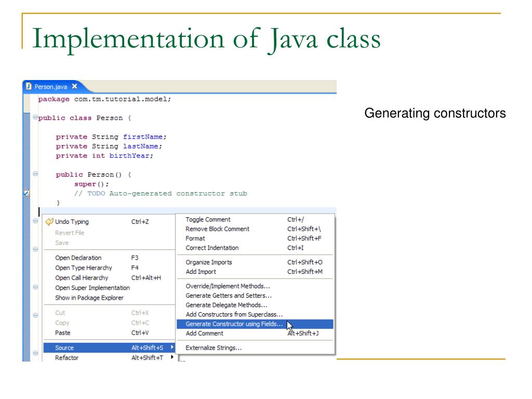Select Add Comment in the Source submenu
This screenshot has width=532, height=399.
255,334
